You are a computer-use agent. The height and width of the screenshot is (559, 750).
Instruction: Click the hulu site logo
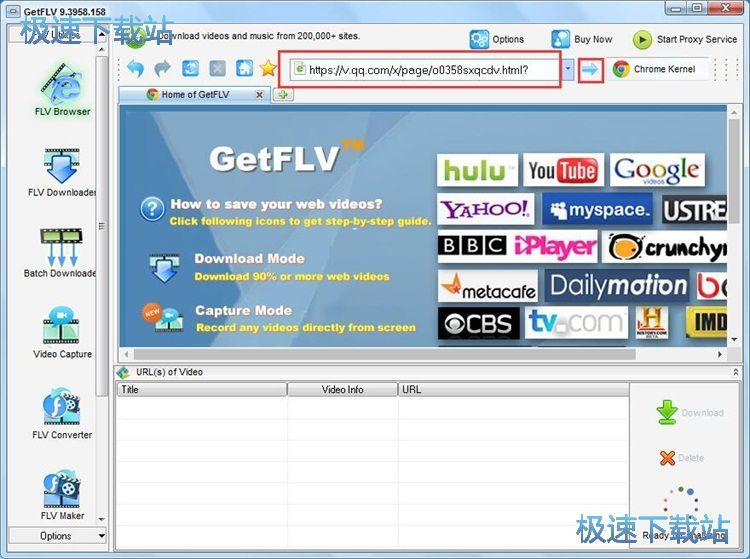[x=477, y=170]
